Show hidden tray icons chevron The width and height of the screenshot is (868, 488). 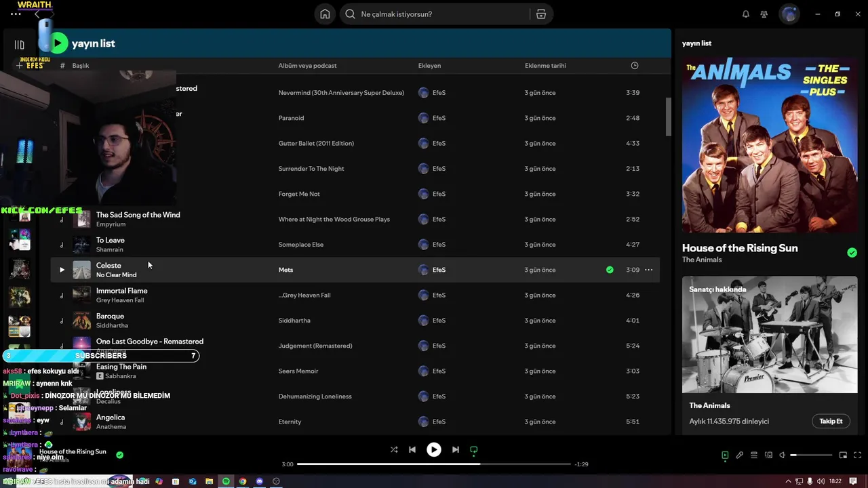coord(788,481)
